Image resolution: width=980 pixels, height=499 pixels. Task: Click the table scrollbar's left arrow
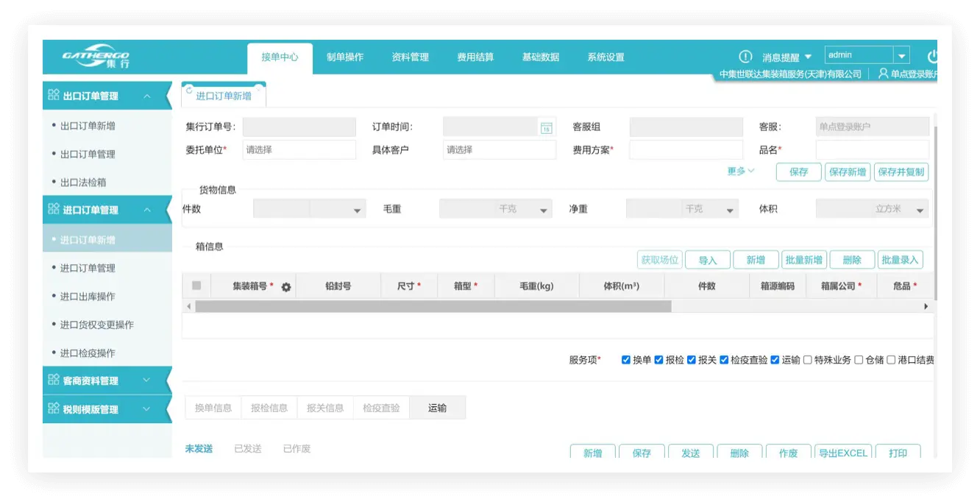189,306
